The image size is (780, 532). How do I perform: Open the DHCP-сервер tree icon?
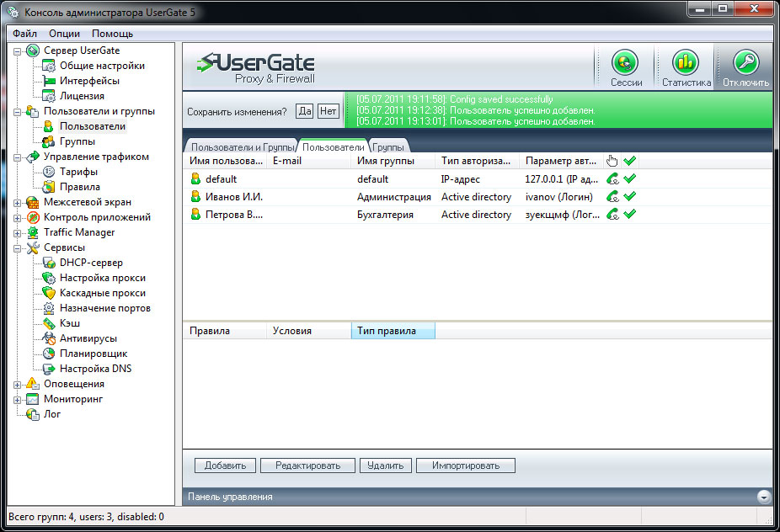pyautogui.click(x=49, y=263)
